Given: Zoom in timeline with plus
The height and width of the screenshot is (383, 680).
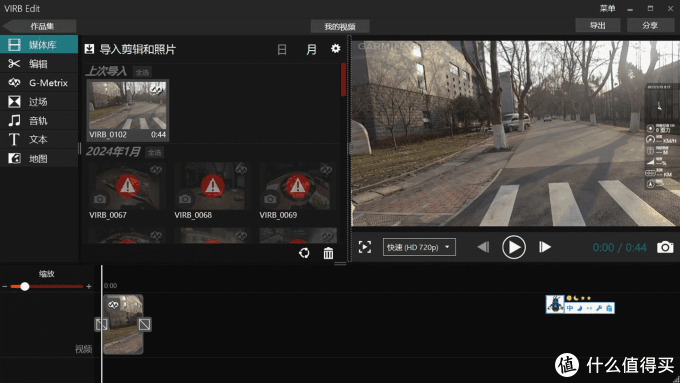Looking at the screenshot, I should click(x=89, y=287).
